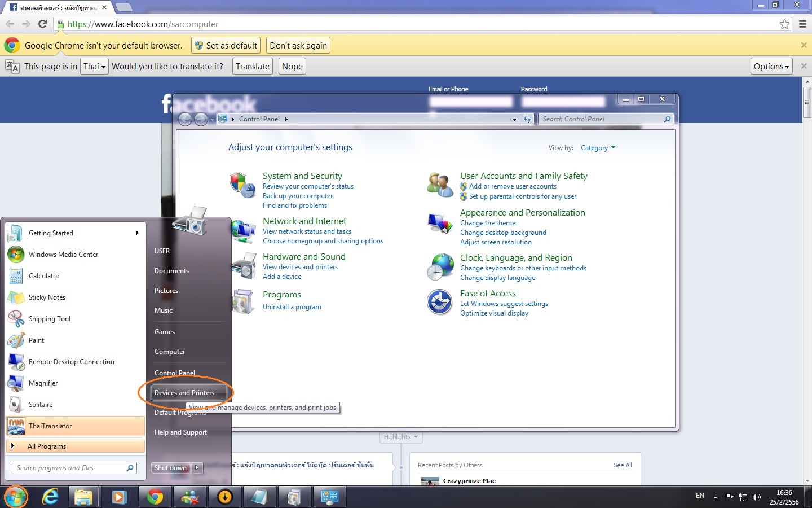The width and height of the screenshot is (812, 508).
Task: Open Windows Explorer folder on taskbar
Action: point(84,497)
